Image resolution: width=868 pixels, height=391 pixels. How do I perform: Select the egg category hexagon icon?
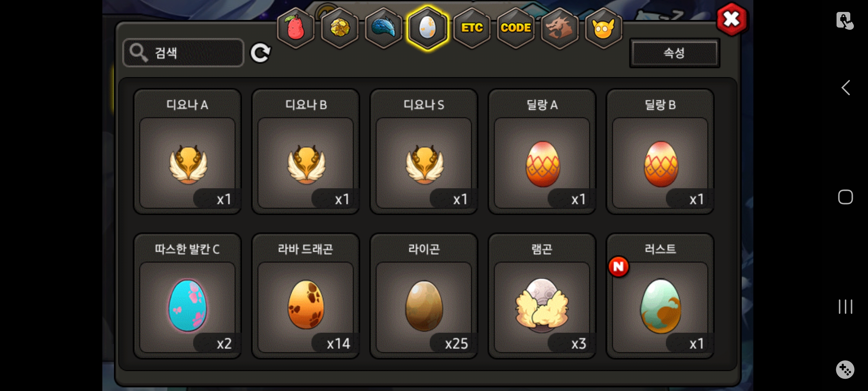(427, 28)
